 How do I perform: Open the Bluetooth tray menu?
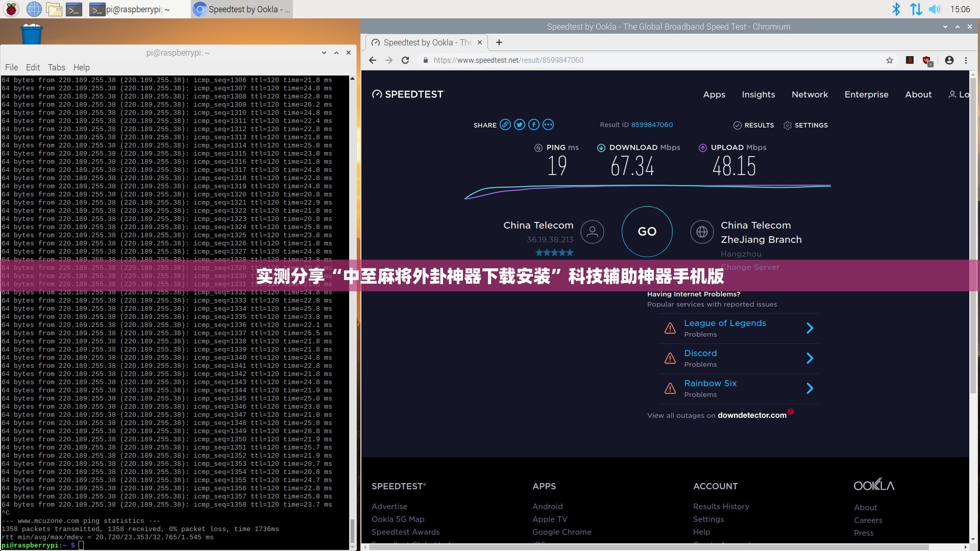coord(896,9)
